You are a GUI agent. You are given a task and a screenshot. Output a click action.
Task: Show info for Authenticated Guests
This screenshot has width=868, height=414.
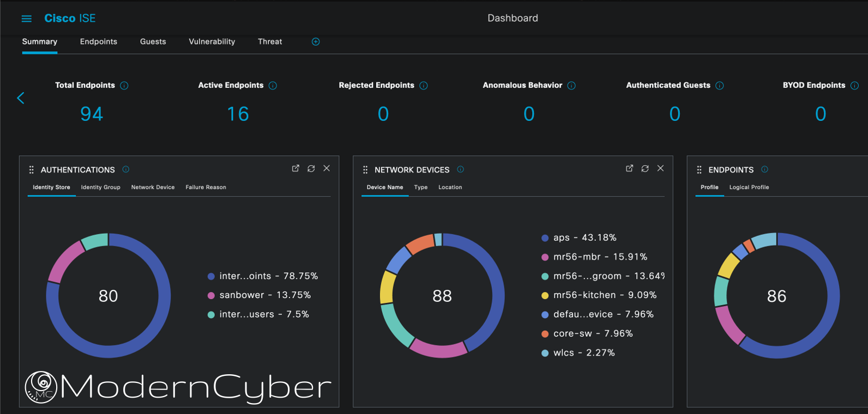(720, 86)
